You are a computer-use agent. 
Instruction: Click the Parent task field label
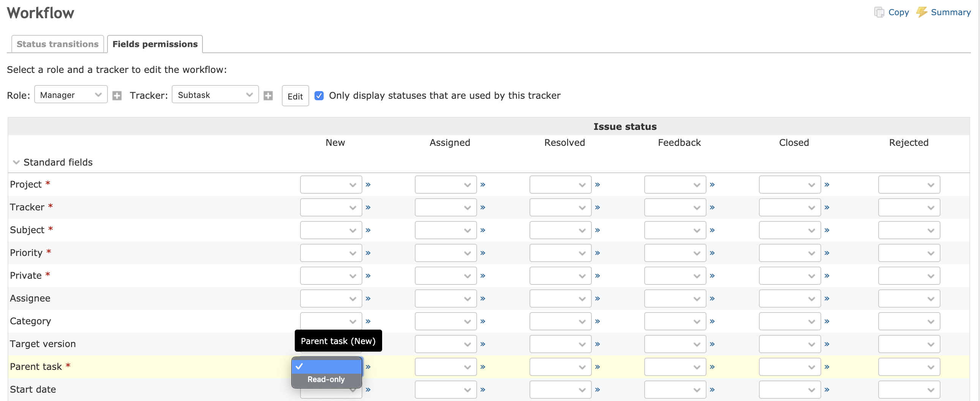tap(36, 367)
